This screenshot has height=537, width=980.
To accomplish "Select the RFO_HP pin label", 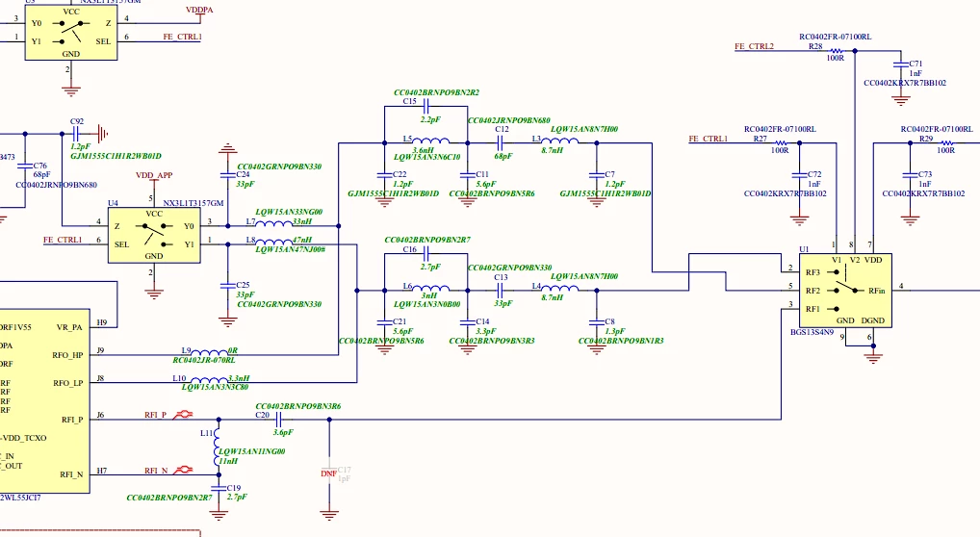I will click(x=67, y=355).
